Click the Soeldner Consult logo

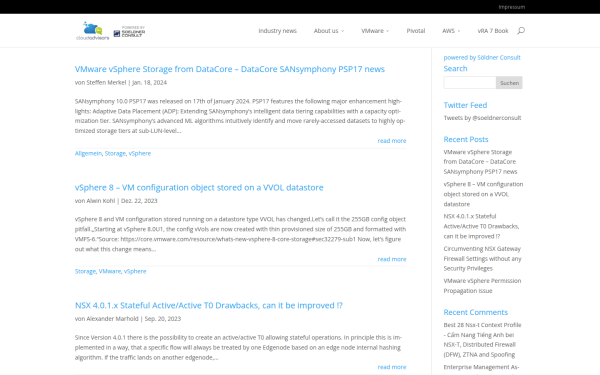[x=129, y=32]
